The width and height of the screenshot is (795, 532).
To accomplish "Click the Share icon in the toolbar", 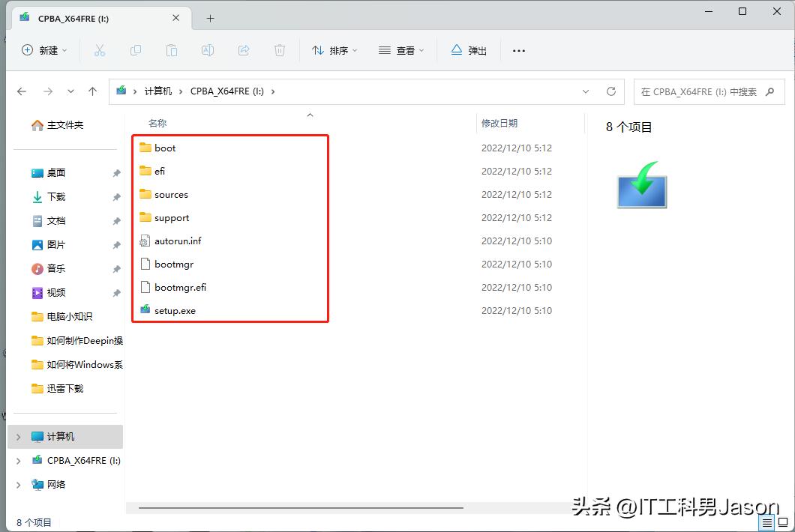I will 244,50.
